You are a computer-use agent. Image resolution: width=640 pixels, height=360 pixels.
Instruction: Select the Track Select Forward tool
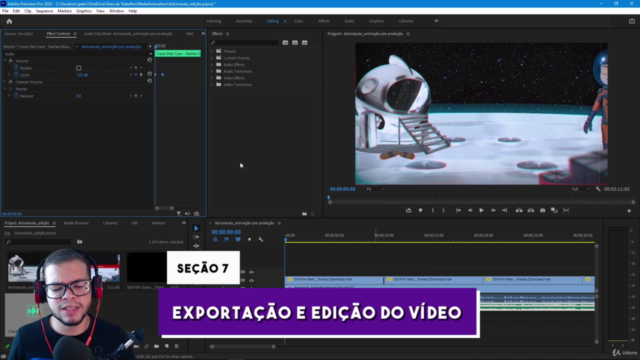click(x=196, y=237)
